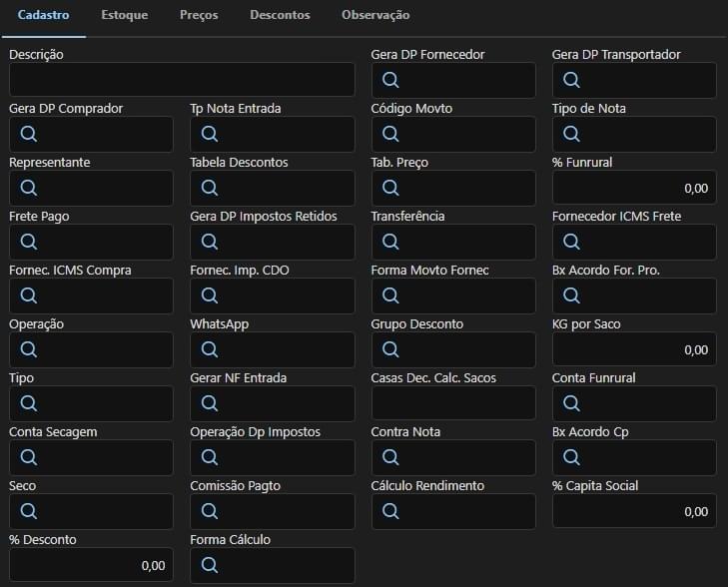This screenshot has height=587, width=728.
Task: Click the search icon in Gera DP Fornecedor
Action: click(x=390, y=81)
